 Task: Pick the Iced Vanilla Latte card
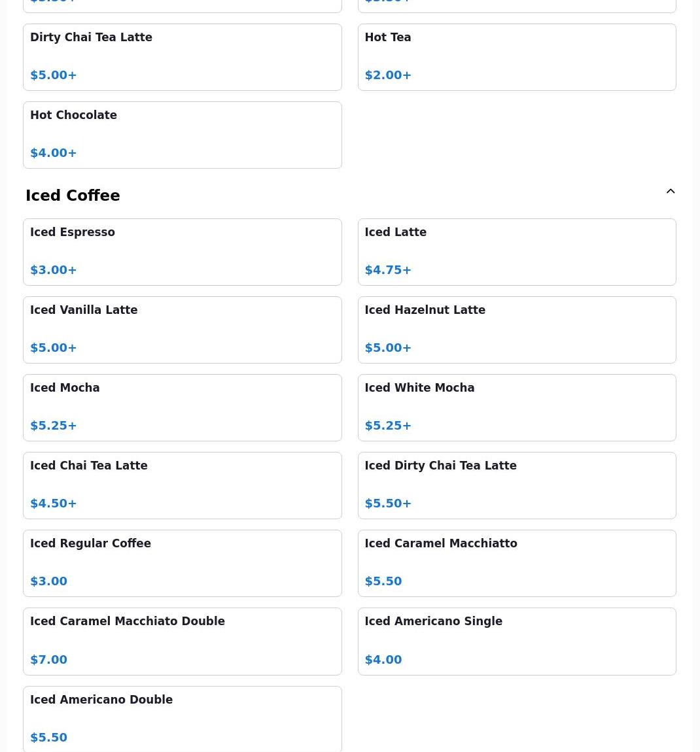pyautogui.click(x=183, y=330)
